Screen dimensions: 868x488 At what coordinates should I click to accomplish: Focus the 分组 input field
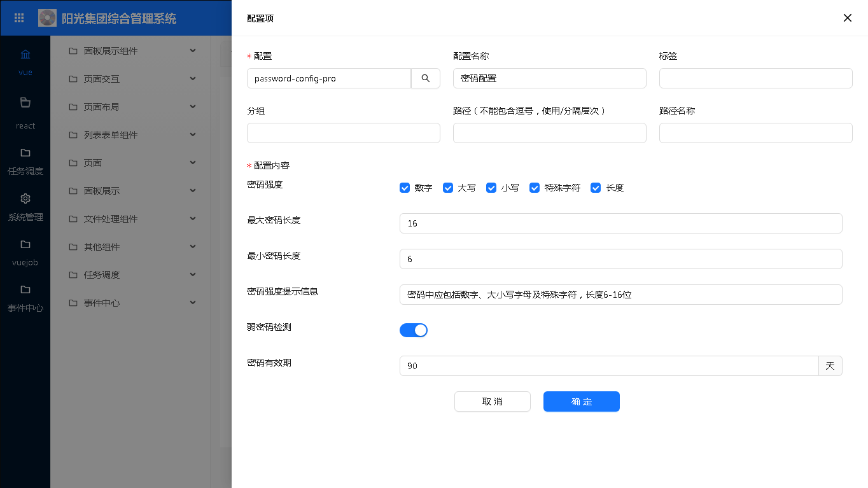point(344,133)
